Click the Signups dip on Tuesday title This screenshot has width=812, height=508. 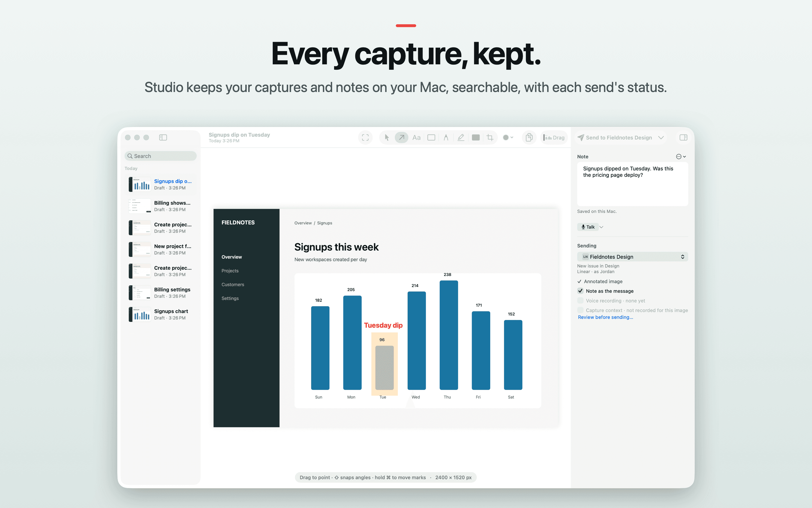pos(239,134)
